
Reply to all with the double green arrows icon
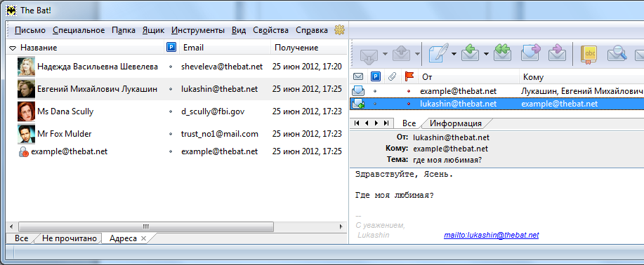click(x=503, y=53)
